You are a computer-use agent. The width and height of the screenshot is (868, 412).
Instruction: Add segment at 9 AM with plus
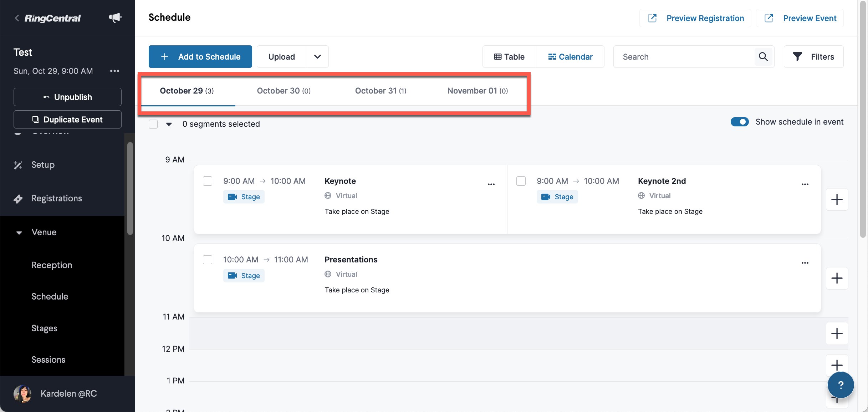pyautogui.click(x=837, y=200)
